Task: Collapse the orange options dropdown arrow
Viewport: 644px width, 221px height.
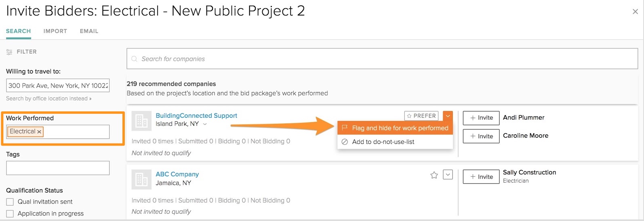Action: pos(448,116)
